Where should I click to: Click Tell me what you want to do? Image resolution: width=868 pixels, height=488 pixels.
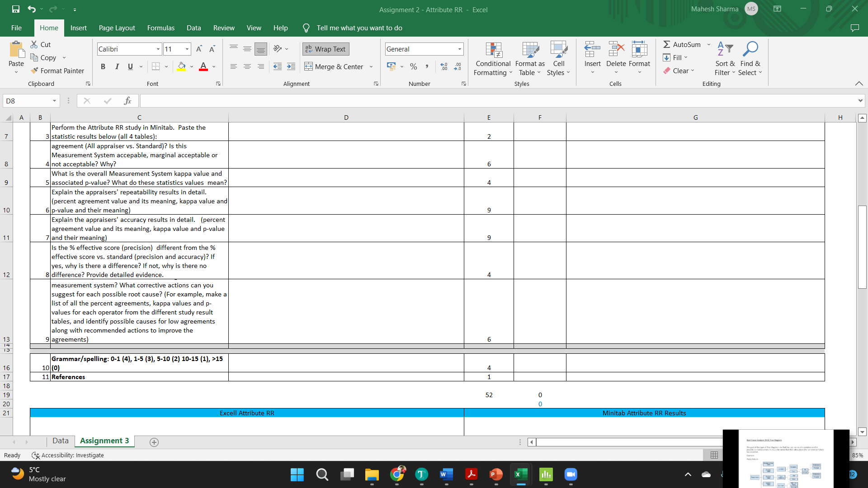click(x=359, y=28)
